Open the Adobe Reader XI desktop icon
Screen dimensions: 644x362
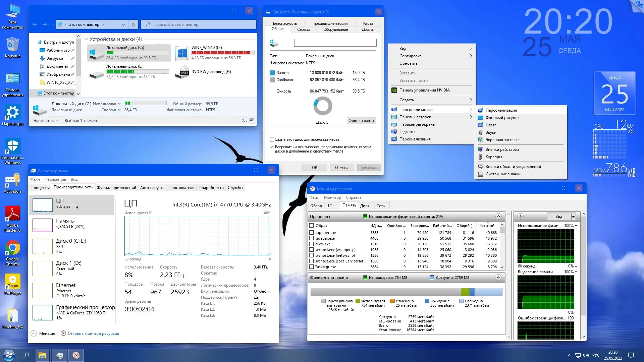click(x=12, y=219)
